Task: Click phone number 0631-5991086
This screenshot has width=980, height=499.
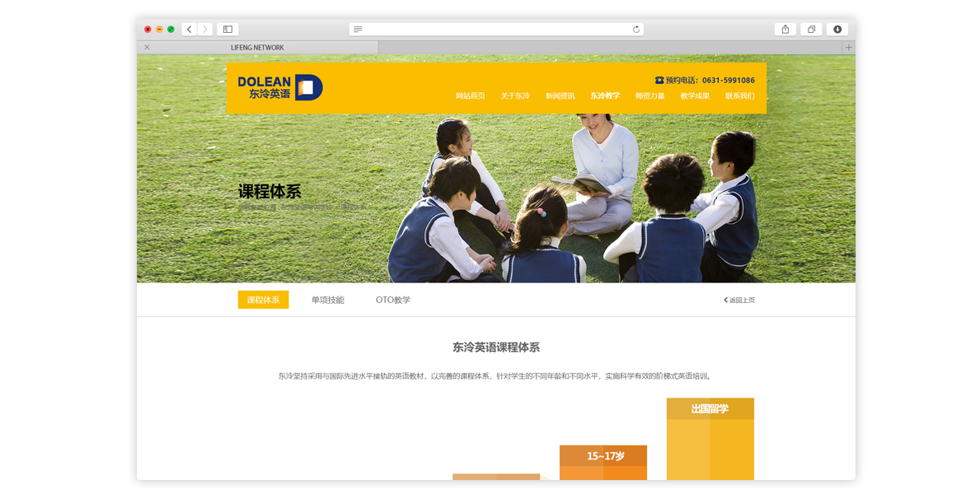Action: 728,80
